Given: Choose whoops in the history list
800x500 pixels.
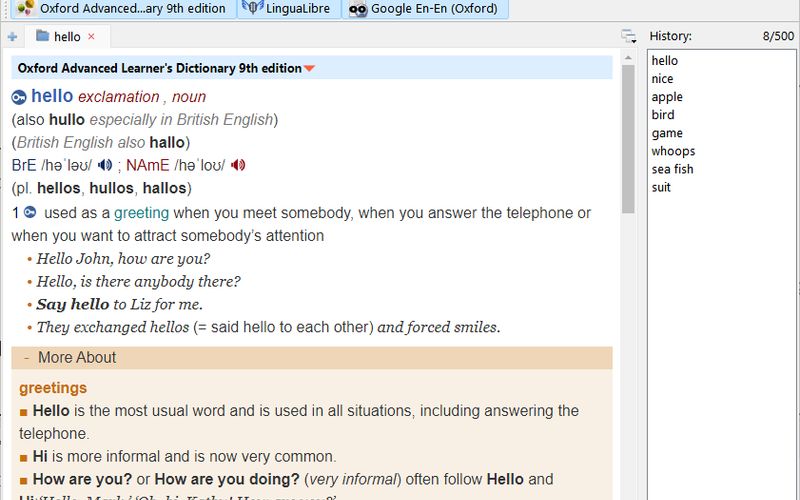Looking at the screenshot, I should coord(673,151).
